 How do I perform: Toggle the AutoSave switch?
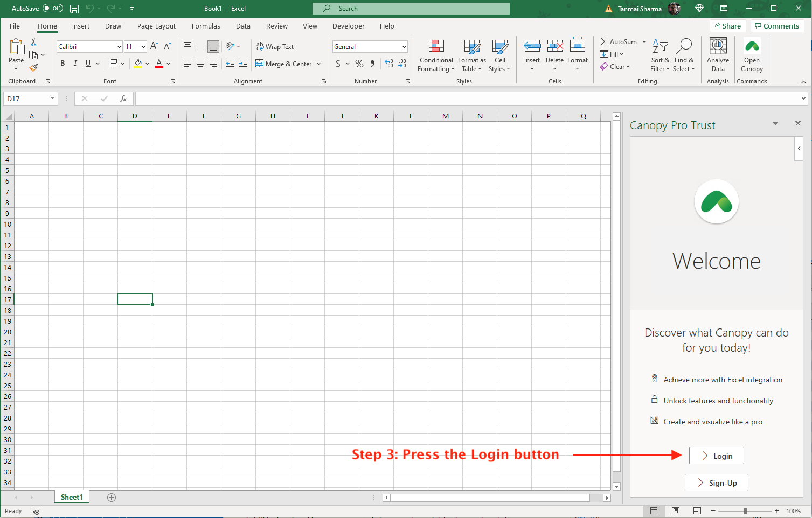point(53,9)
